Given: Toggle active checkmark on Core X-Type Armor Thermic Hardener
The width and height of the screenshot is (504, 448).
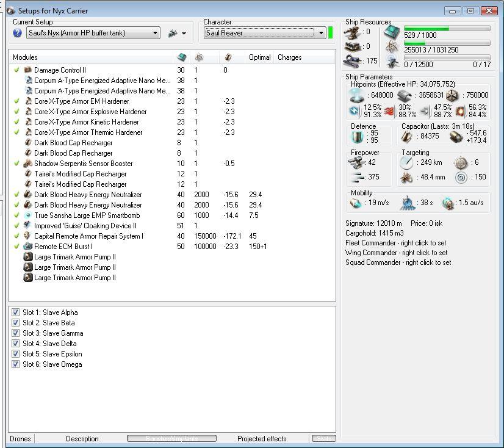Looking at the screenshot, I should [16, 132].
